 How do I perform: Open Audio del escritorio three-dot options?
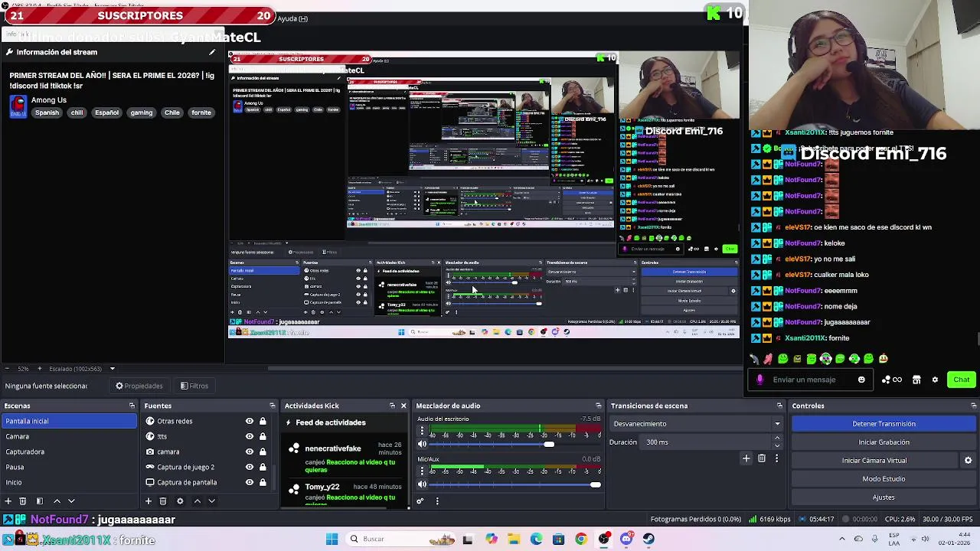click(422, 432)
